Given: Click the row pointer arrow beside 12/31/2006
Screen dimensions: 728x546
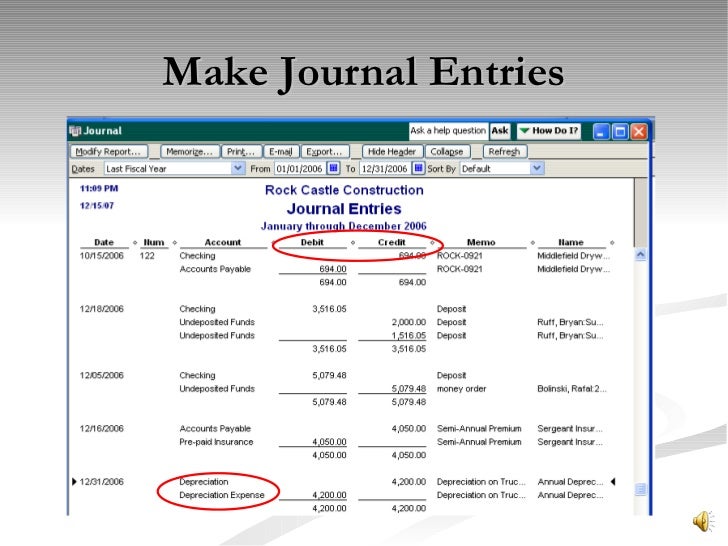Looking at the screenshot, I should pyautogui.click(x=74, y=482).
